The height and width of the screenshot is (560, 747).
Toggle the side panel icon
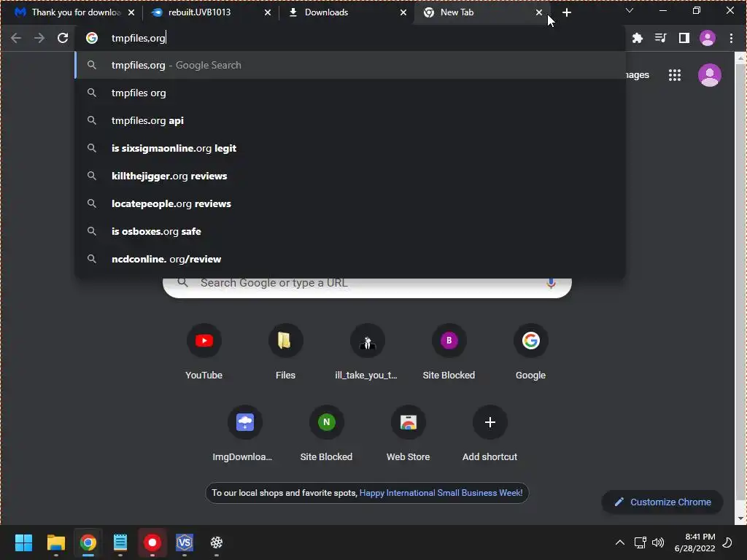pyautogui.click(x=684, y=38)
